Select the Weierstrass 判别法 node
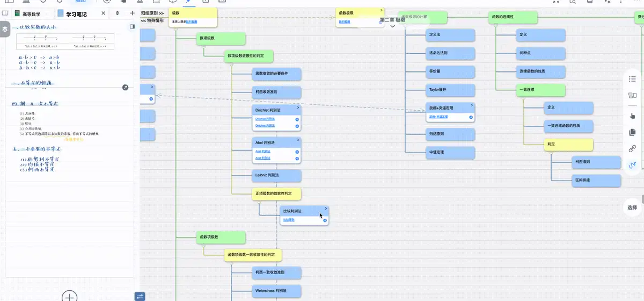 pyautogui.click(x=276, y=291)
